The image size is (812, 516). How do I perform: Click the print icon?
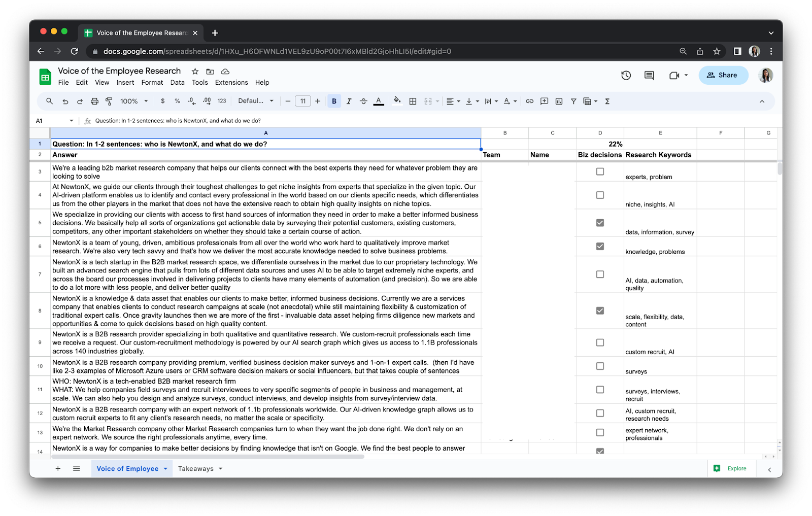94,101
